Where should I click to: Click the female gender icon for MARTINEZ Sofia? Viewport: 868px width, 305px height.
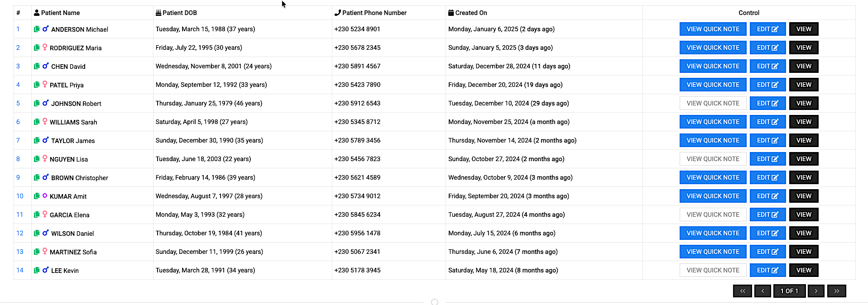pyautogui.click(x=45, y=252)
